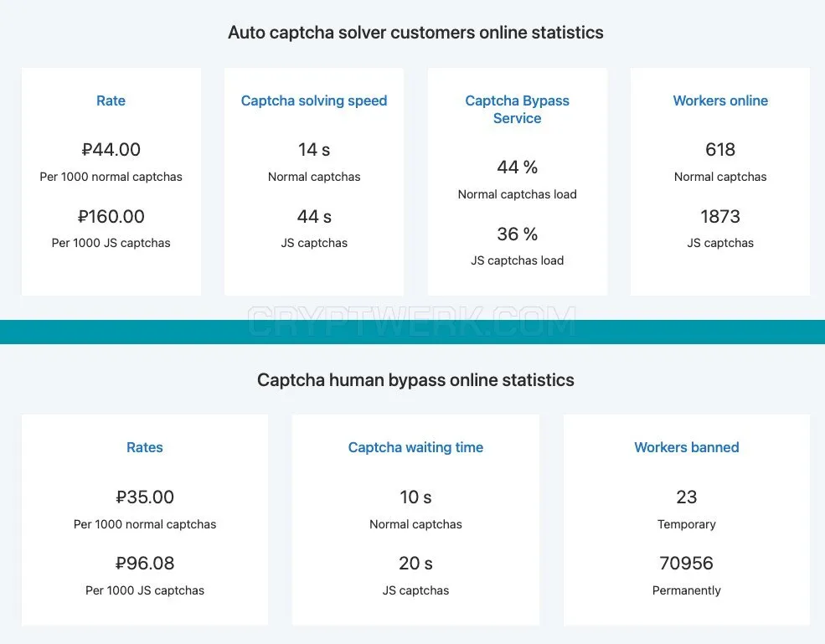Viewport: 825px width, 644px height.
Task: Click the Captcha human bypass statistics title
Action: [x=415, y=380]
